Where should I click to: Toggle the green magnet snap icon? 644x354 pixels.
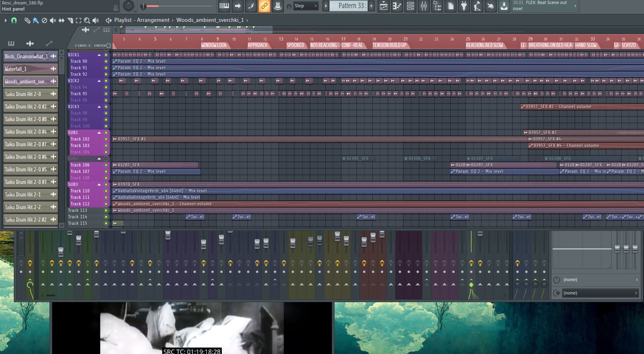(x=14, y=20)
